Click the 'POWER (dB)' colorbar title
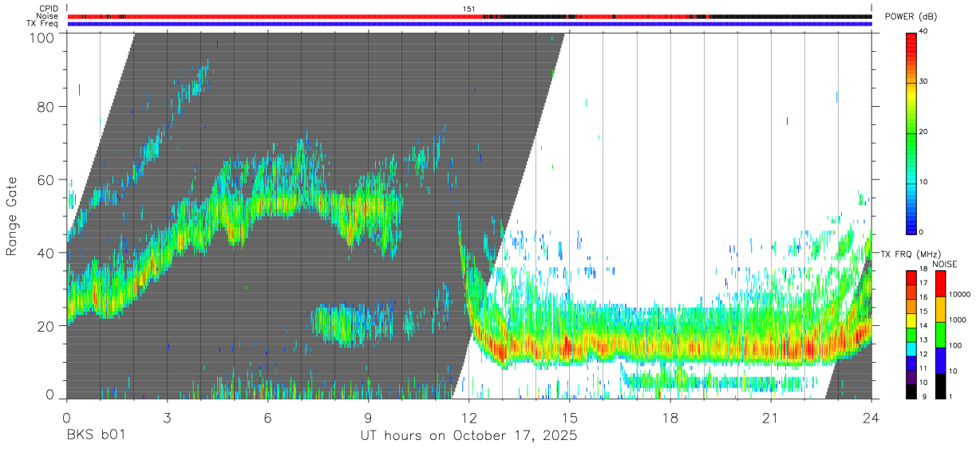This screenshot has width=980, height=452. (x=912, y=17)
